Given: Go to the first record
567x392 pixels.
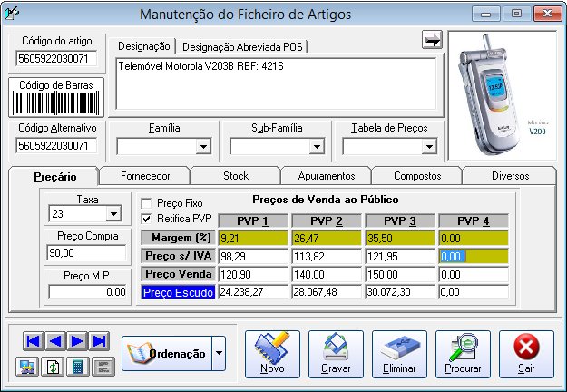Looking at the screenshot, I should (x=34, y=341).
